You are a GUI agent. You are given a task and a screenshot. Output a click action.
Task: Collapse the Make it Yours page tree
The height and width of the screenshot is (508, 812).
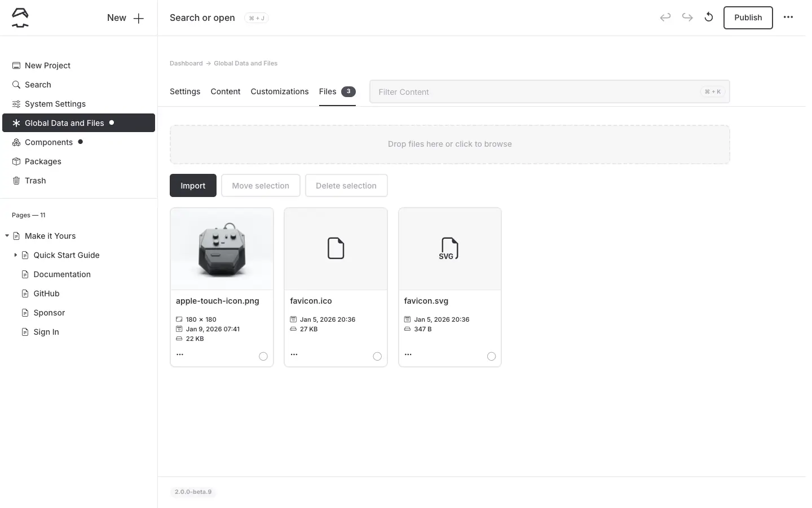pyautogui.click(x=7, y=236)
